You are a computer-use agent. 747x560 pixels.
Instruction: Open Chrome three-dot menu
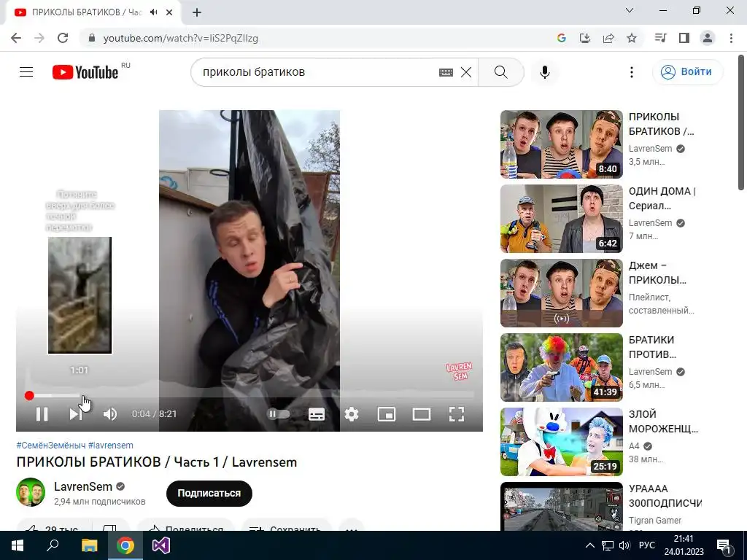pos(731,38)
